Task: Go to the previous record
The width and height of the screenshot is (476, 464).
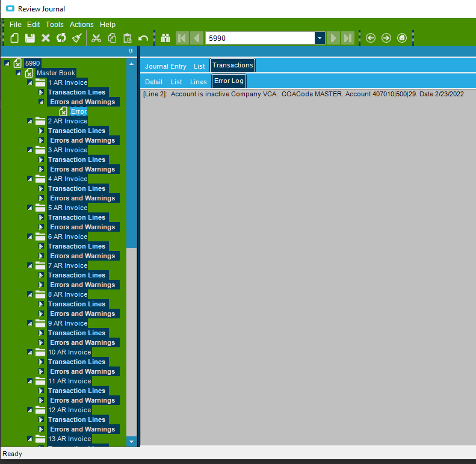Action: point(197,39)
